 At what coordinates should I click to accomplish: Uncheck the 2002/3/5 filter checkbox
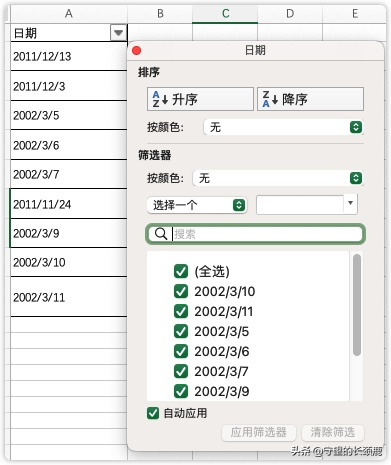pos(181,331)
